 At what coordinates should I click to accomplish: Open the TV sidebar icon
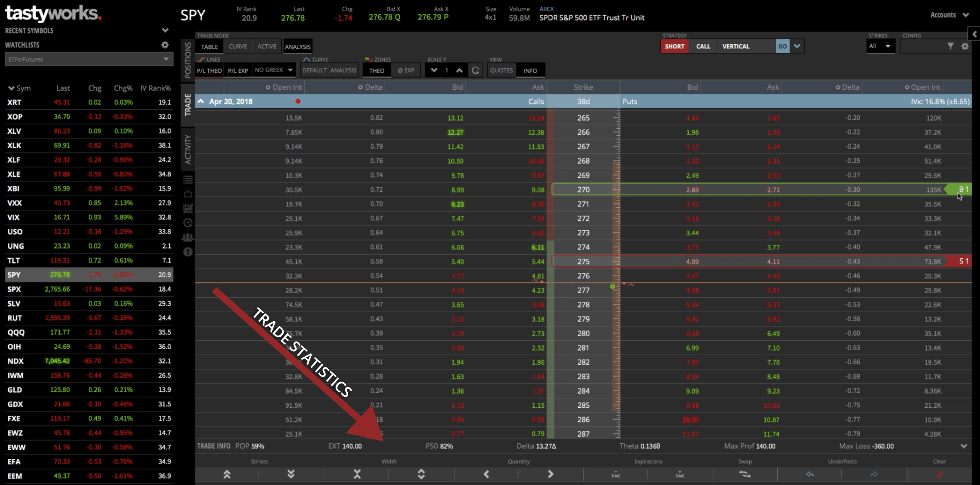[x=188, y=194]
